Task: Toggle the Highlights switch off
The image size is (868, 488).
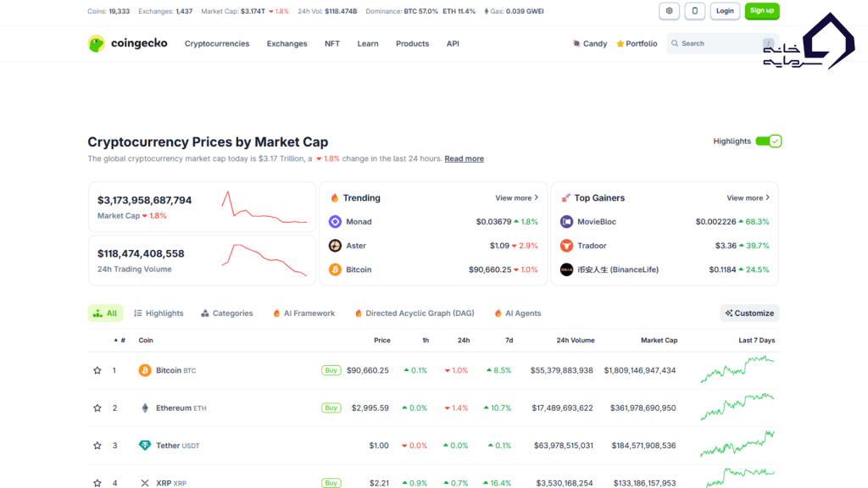Action: [x=768, y=141]
